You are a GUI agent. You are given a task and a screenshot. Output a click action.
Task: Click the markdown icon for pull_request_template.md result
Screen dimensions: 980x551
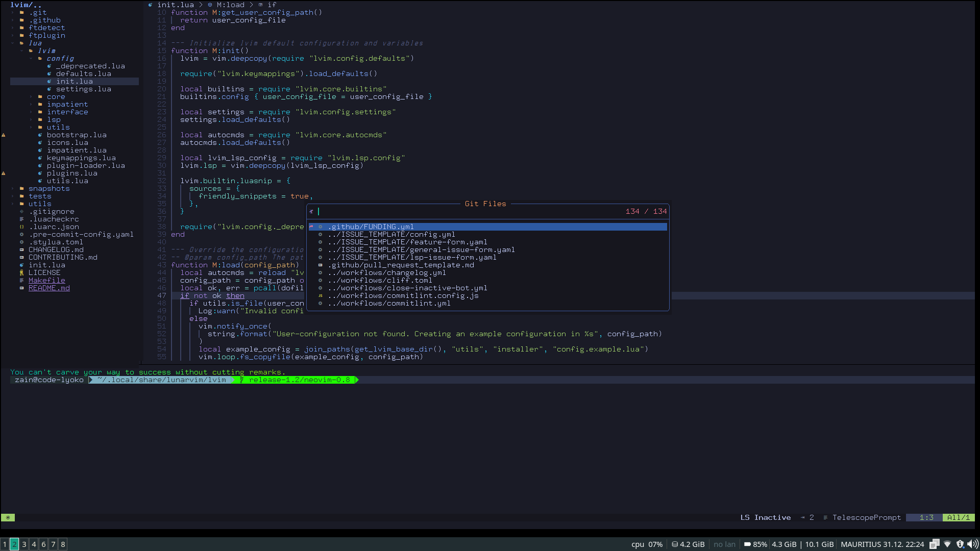320,265
